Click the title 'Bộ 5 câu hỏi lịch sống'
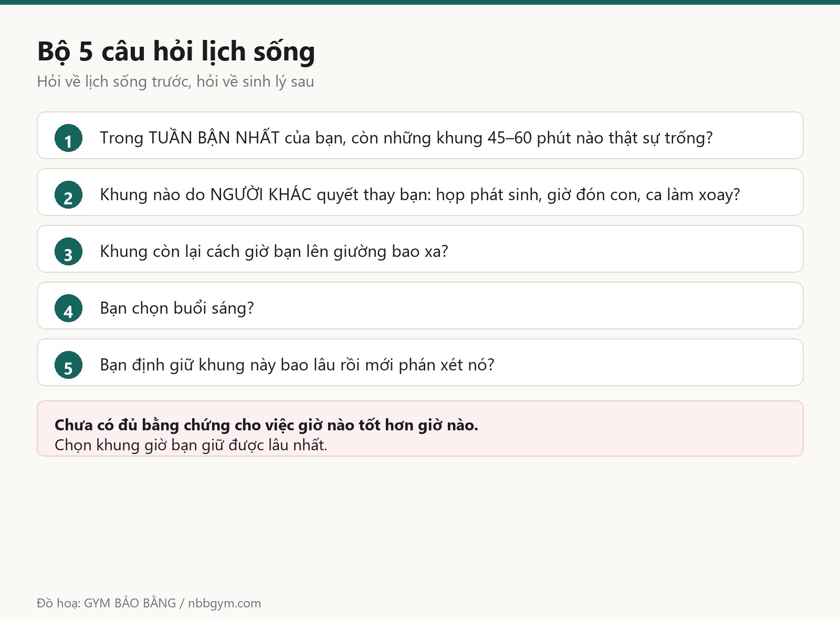The image size is (840, 620). coord(176,51)
